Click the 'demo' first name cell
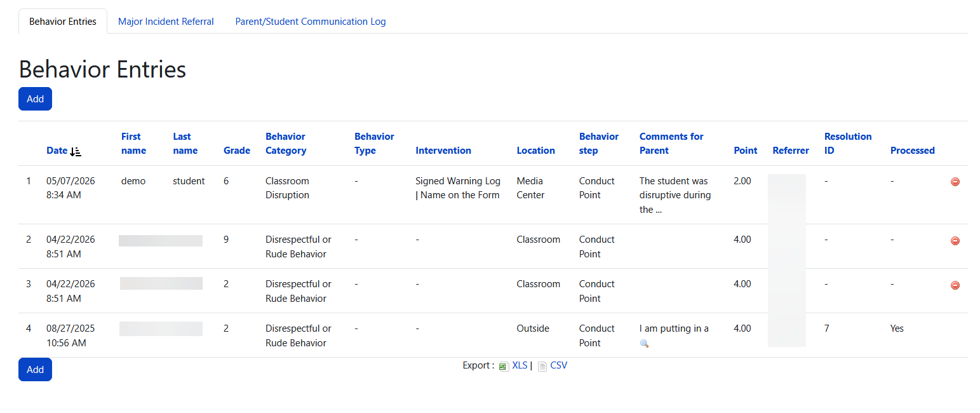The height and width of the screenshot is (413, 980). pyautogui.click(x=133, y=181)
